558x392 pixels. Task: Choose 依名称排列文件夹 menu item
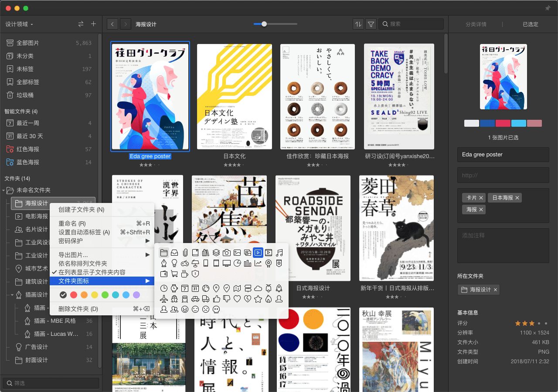(102, 264)
